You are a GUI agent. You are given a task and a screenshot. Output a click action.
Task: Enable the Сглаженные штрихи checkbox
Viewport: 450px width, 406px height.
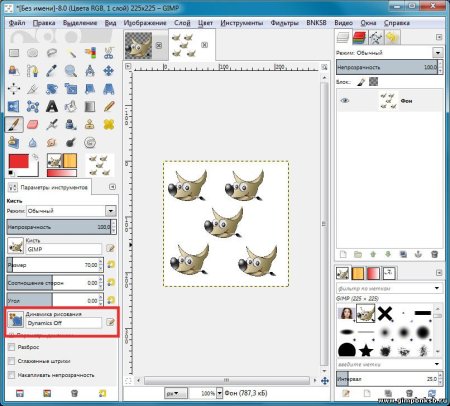coord(12,361)
